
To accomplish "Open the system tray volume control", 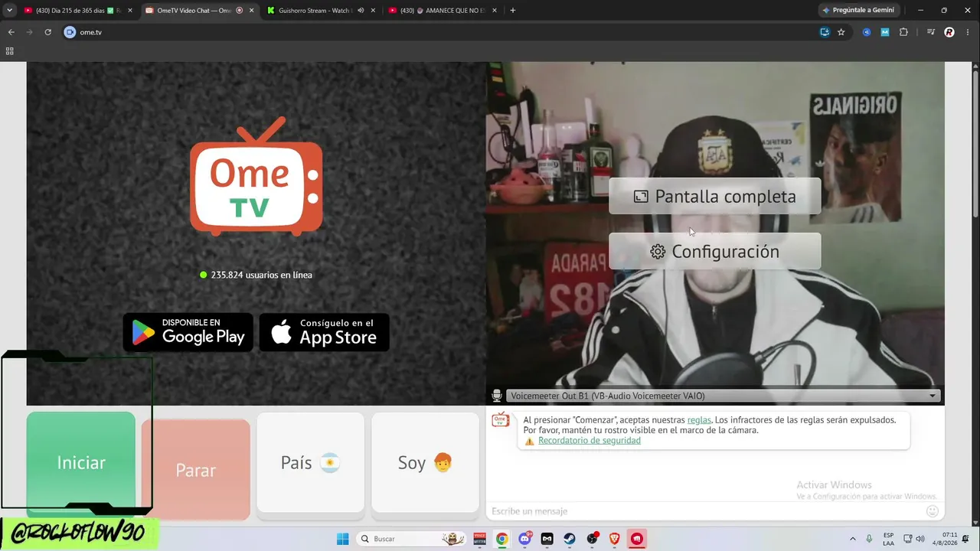I will tap(921, 539).
